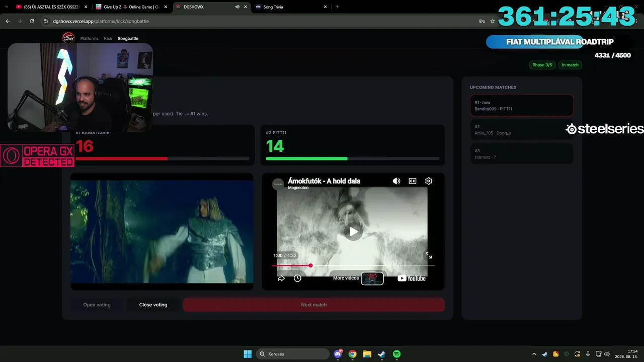644x362 pixels.
Task: Click the More videos button
Action: pos(346,278)
